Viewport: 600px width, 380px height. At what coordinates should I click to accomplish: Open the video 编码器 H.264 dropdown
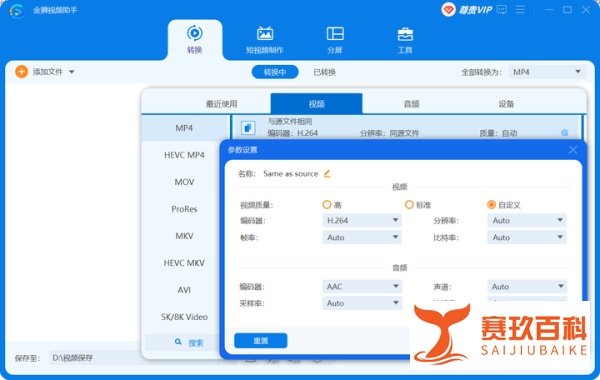click(x=362, y=220)
